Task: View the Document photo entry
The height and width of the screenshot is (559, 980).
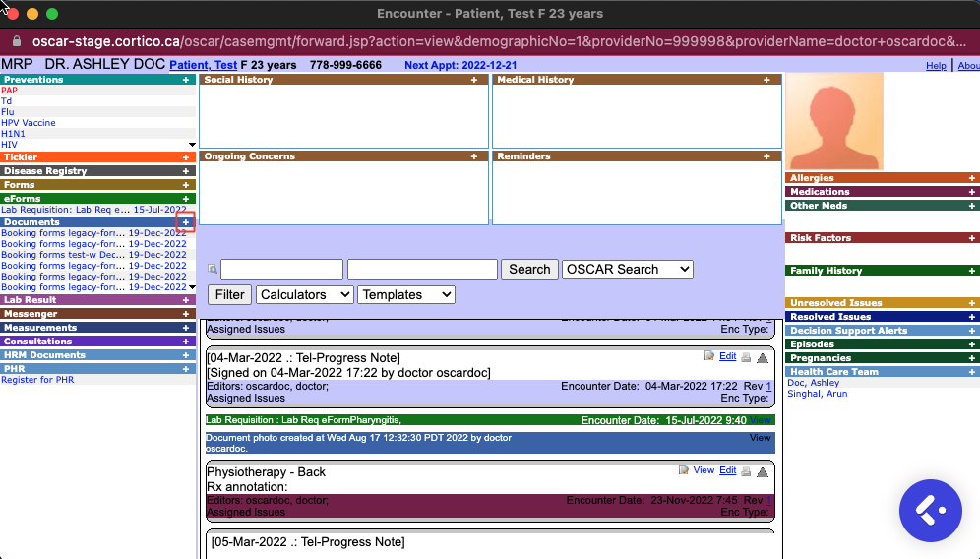Action: coord(760,438)
